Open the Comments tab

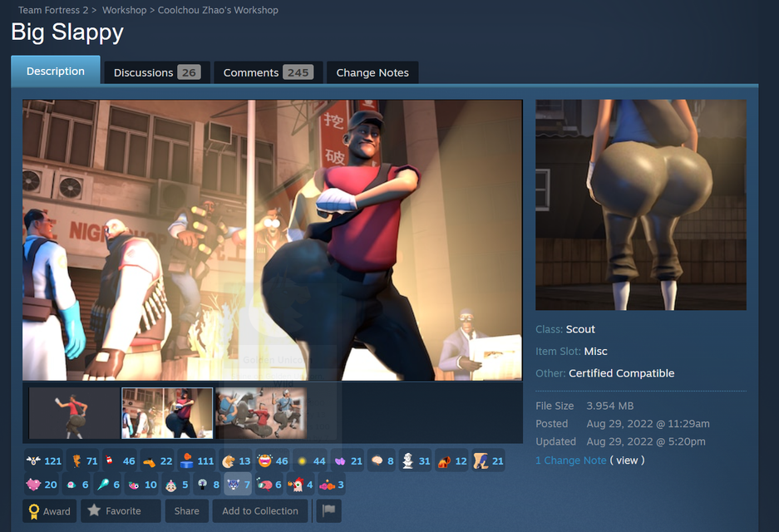pyautogui.click(x=269, y=72)
